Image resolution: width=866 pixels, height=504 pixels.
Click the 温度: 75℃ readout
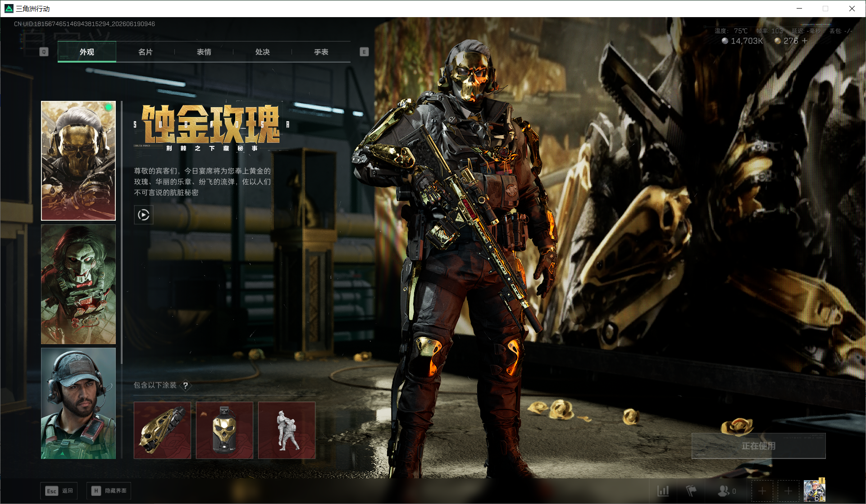point(731,31)
